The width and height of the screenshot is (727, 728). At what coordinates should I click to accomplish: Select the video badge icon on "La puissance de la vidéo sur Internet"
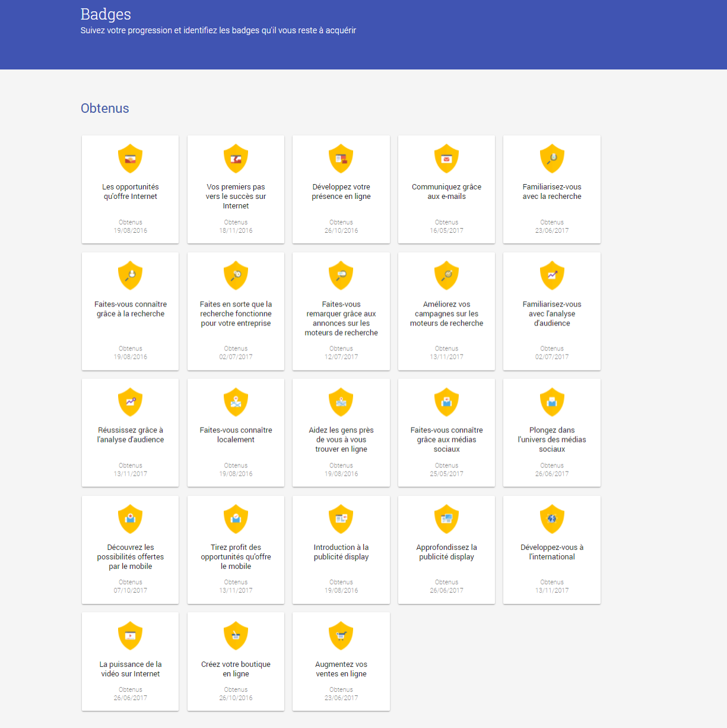[x=130, y=635]
